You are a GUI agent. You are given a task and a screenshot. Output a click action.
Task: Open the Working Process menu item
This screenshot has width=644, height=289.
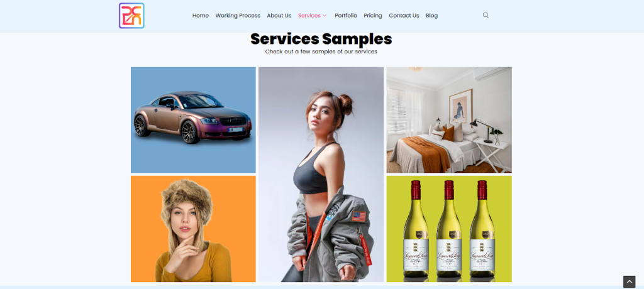[x=238, y=16]
